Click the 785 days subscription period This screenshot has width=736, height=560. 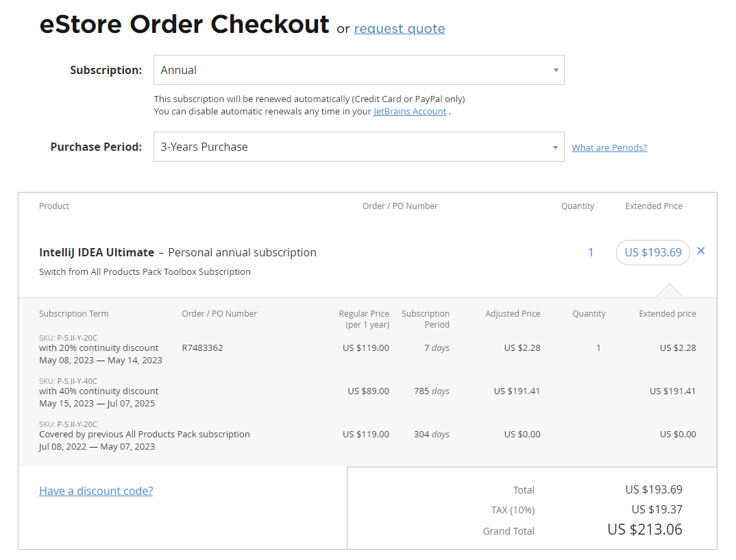[x=431, y=391]
